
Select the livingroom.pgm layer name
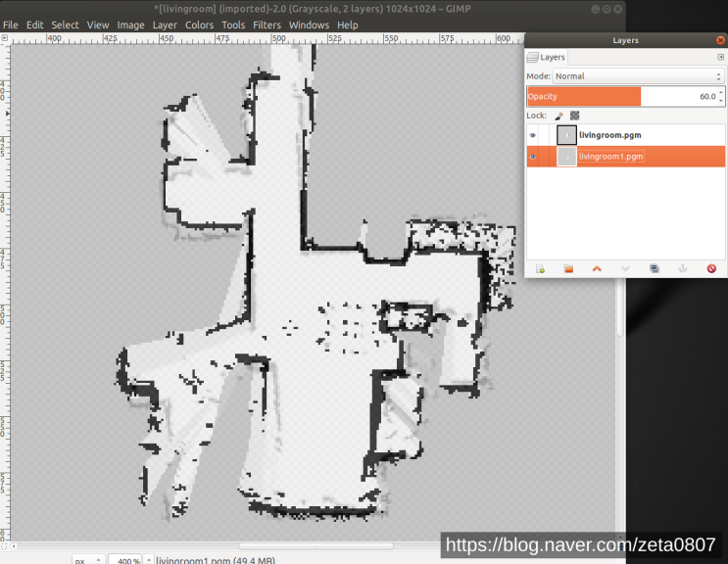(x=610, y=135)
